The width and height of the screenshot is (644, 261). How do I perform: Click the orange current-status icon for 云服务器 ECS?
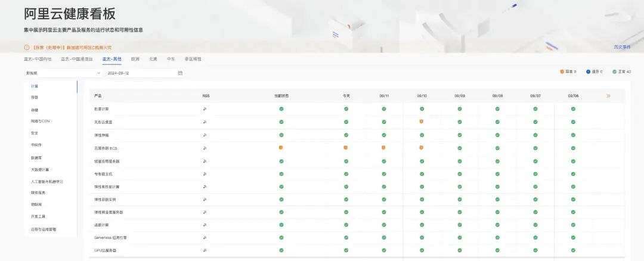click(x=281, y=147)
